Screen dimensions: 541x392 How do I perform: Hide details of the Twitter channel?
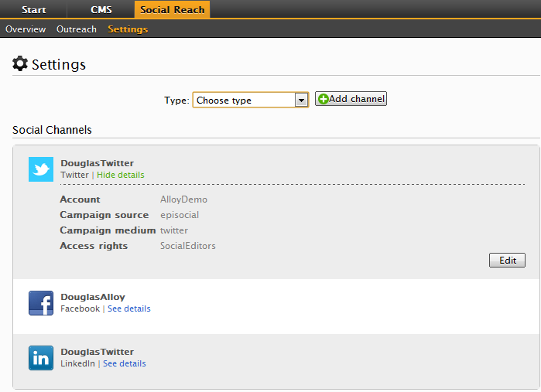[x=120, y=175]
